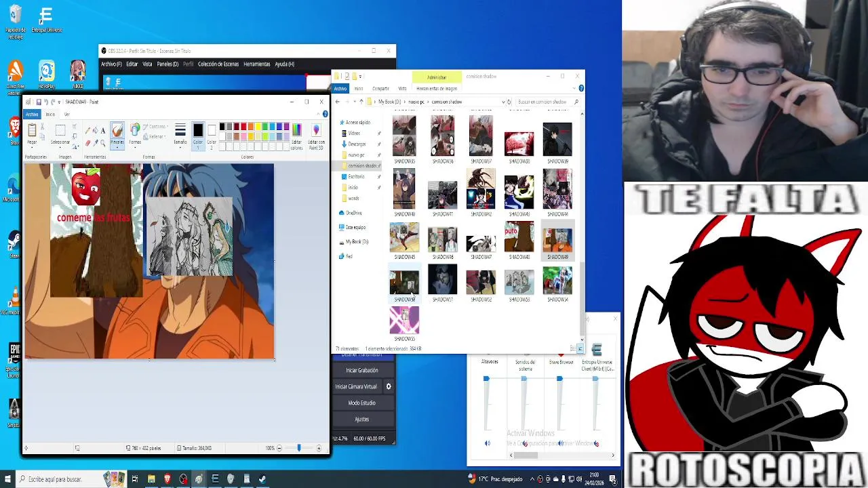Click the Crop icon in Imagen group
The height and width of the screenshot is (488, 868).
click(x=75, y=126)
